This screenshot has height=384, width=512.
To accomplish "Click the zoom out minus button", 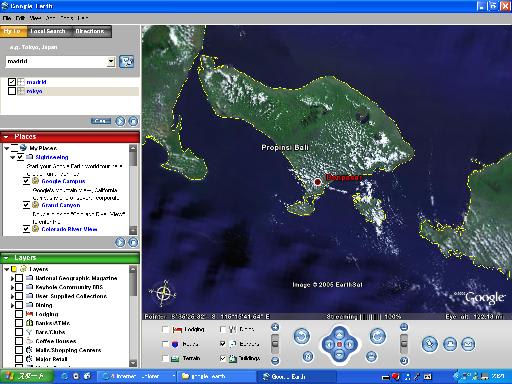I will [275, 360].
